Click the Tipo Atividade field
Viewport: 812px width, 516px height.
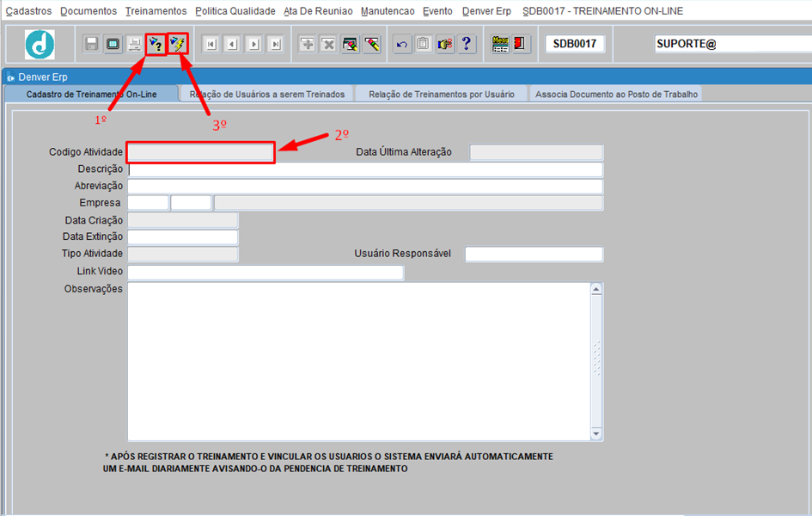click(x=183, y=254)
